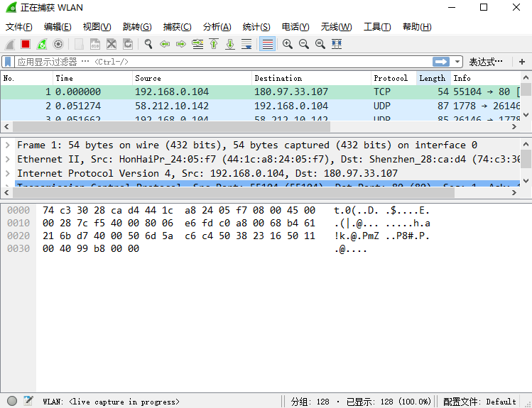Screen dimensions: 532x408
Task: Open the 统计(S) menu
Action: pyautogui.click(x=256, y=27)
